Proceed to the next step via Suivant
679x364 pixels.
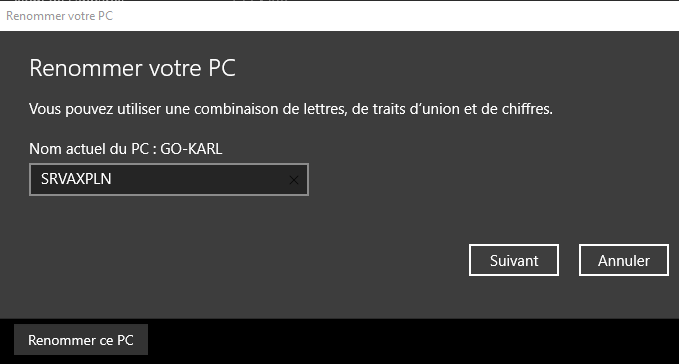point(514,260)
